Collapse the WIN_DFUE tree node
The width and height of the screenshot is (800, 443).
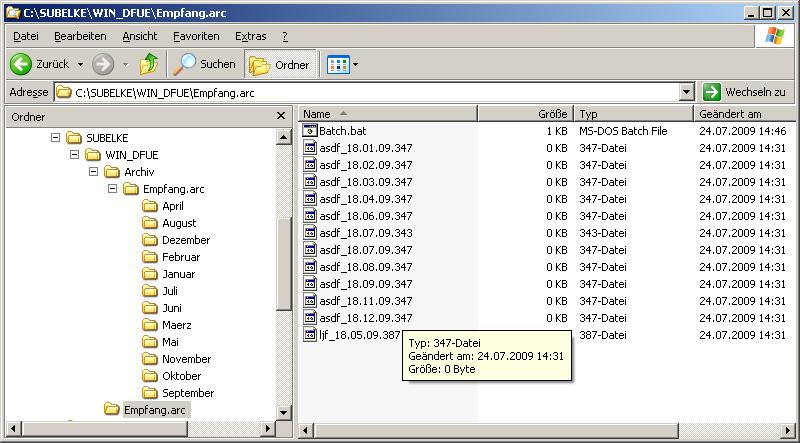[x=75, y=155]
